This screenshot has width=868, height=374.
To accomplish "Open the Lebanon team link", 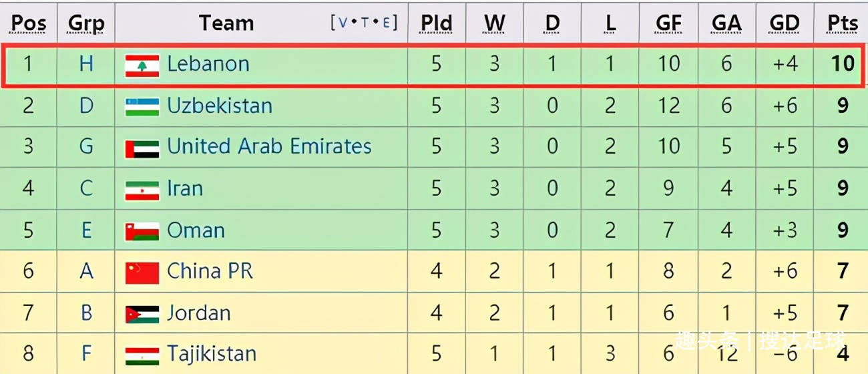I will pos(208,64).
